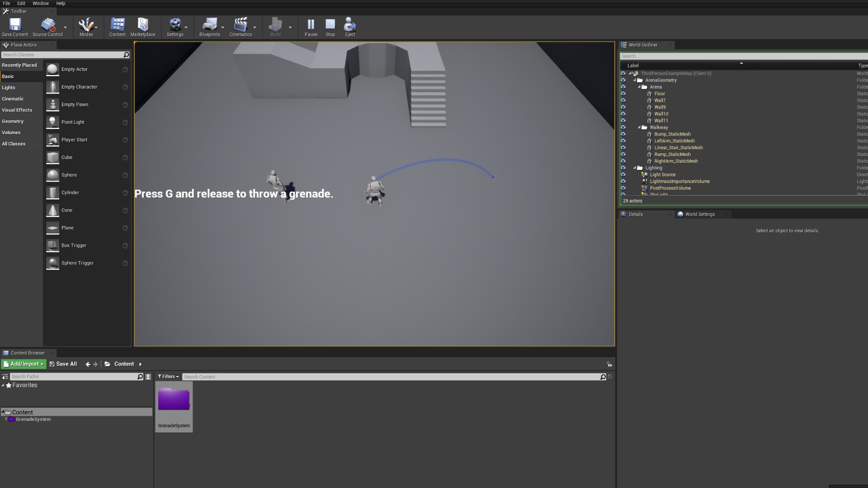Open the Add/Import dropdown
Image resolution: width=868 pixels, height=488 pixels.
point(23,364)
